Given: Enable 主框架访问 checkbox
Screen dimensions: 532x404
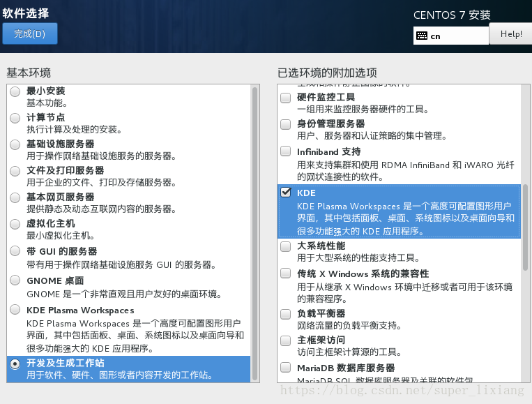Looking at the screenshot, I should pos(286,341).
